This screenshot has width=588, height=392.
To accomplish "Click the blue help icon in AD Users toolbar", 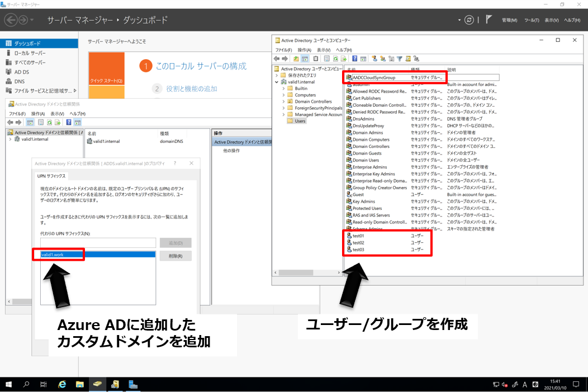I will [x=355, y=59].
